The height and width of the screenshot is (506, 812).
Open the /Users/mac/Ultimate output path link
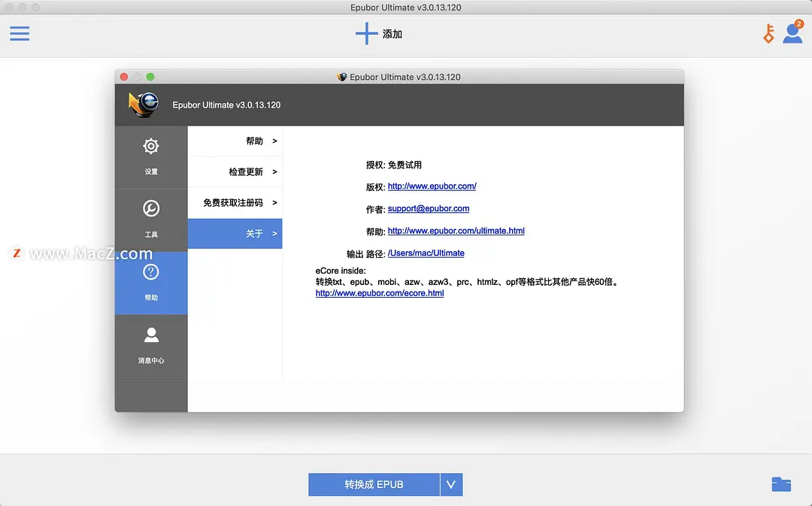[426, 253]
